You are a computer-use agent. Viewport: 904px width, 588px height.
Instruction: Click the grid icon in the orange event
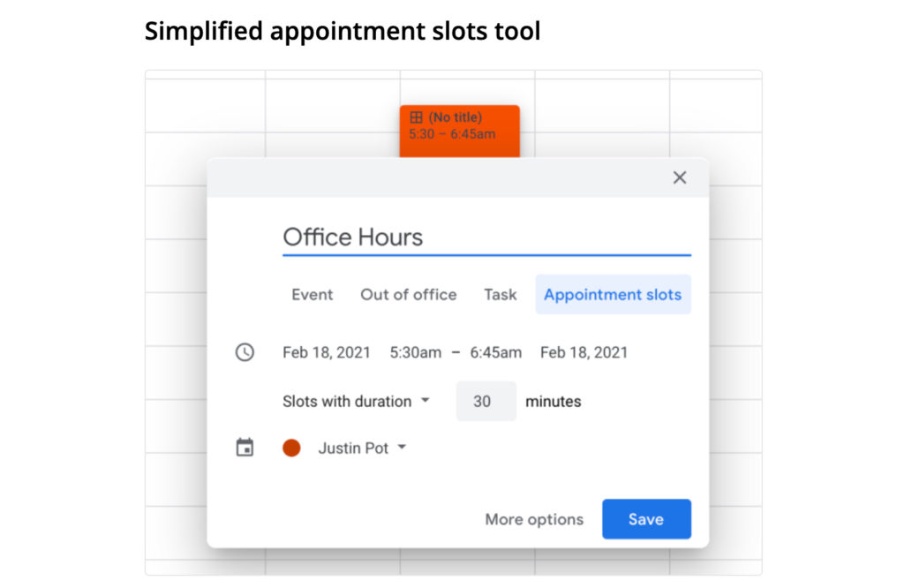417,117
